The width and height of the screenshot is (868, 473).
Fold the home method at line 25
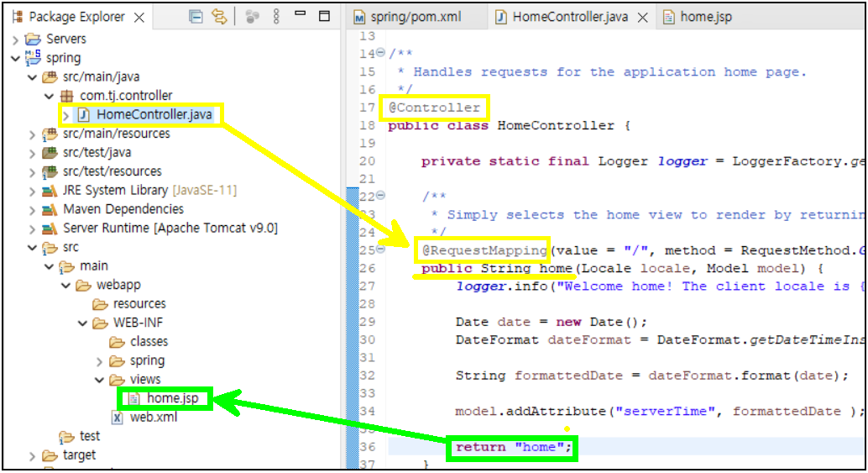click(x=381, y=249)
